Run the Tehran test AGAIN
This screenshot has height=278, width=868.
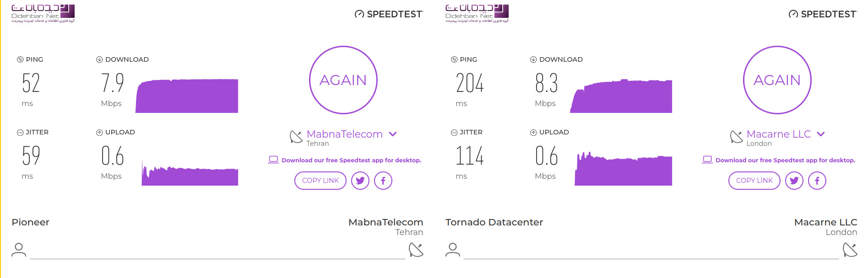click(x=343, y=80)
